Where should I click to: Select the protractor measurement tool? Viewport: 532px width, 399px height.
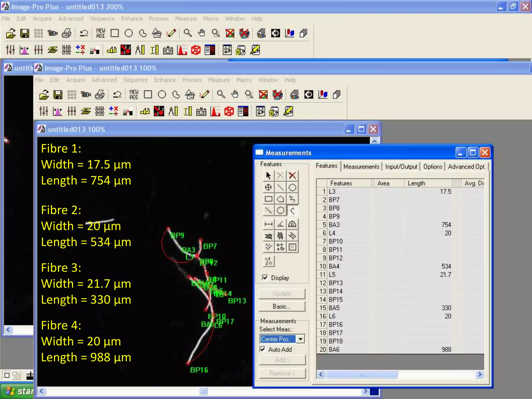292,224
